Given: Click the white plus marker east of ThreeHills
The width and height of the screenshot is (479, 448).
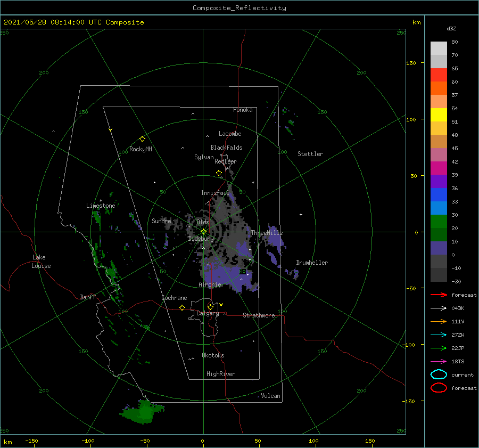Looking at the screenshot, I should tap(301, 214).
